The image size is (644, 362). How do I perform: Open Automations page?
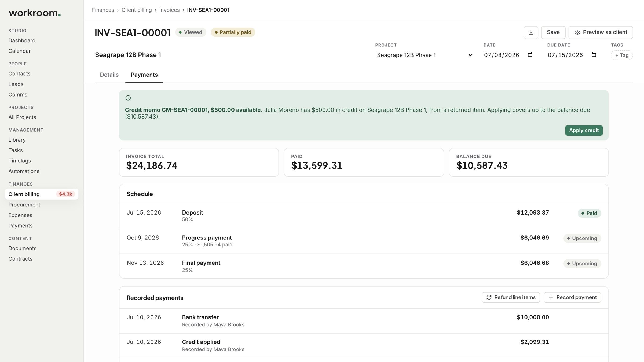[x=24, y=171]
